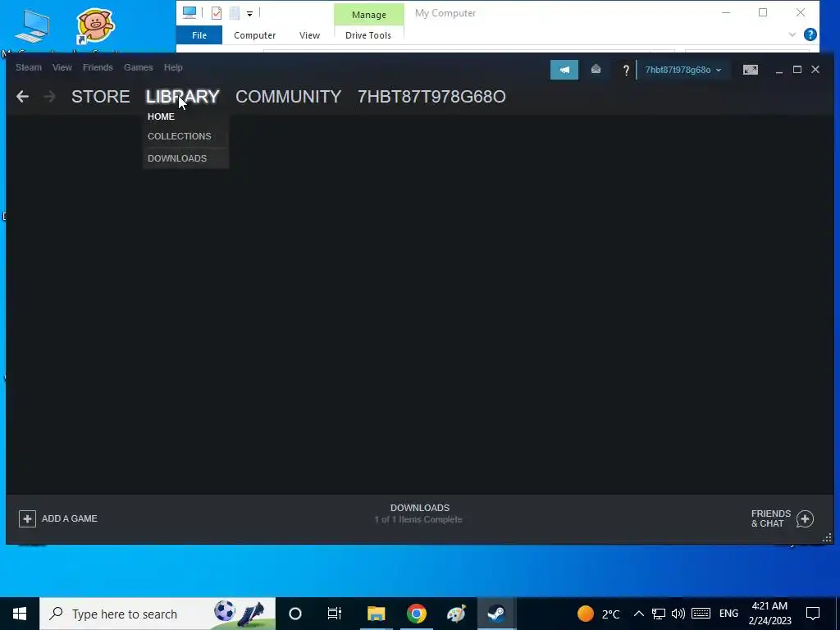
Task: Go to the COMMUNITY tab
Action: coord(288,97)
